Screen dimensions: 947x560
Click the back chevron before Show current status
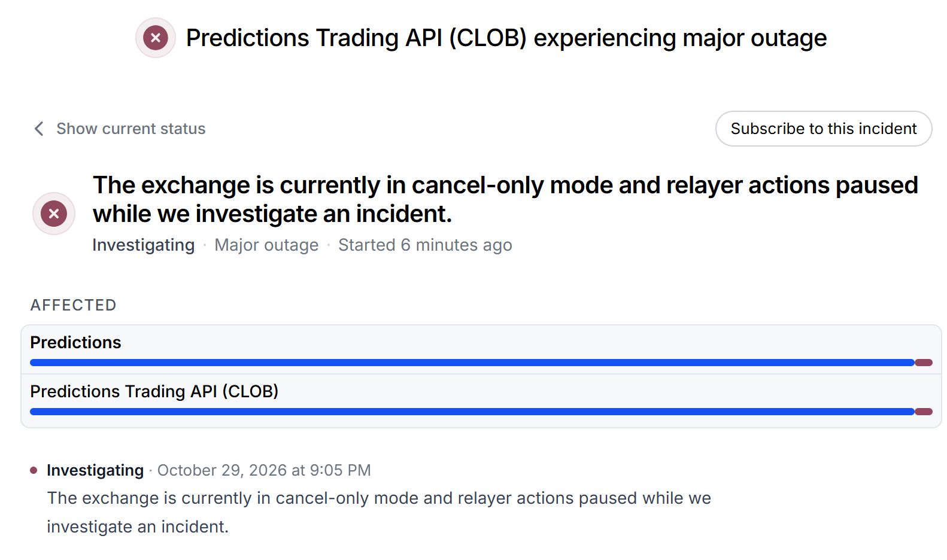(x=39, y=129)
